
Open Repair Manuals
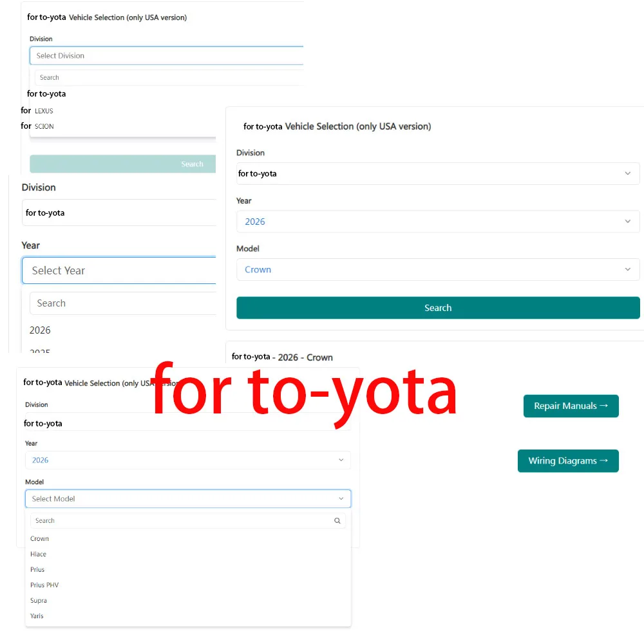pos(571,406)
